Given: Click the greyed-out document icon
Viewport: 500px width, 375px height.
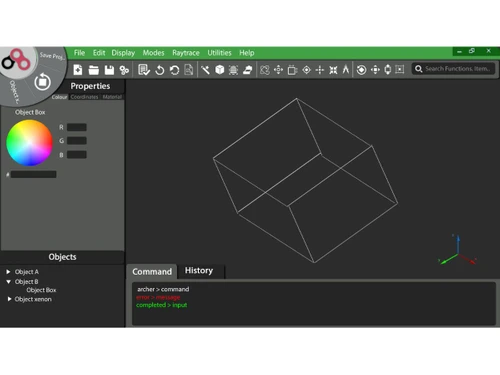Looking at the screenshot, I should pyautogui.click(x=189, y=70).
